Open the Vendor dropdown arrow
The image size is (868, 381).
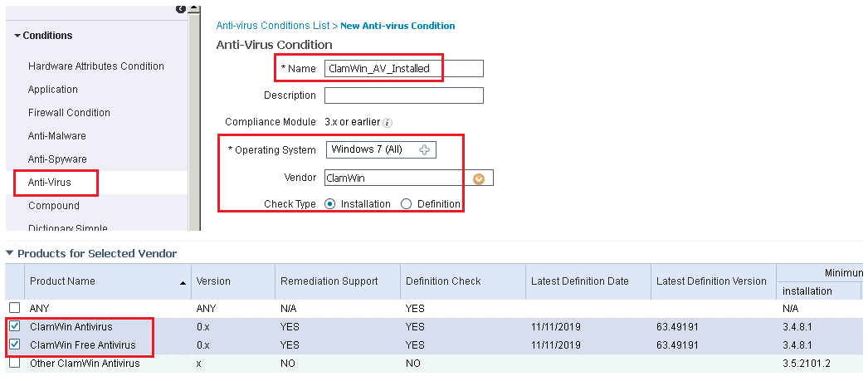point(479,178)
